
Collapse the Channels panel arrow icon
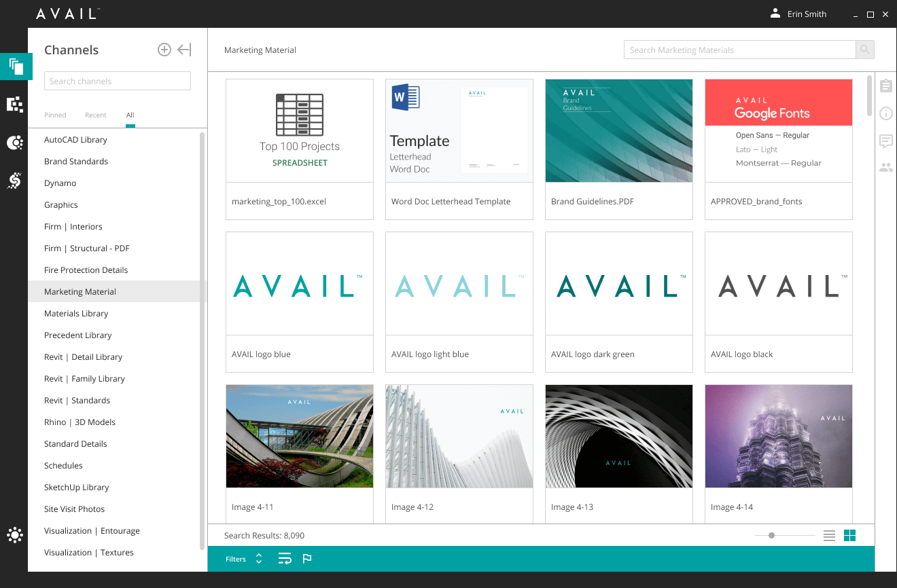point(184,50)
